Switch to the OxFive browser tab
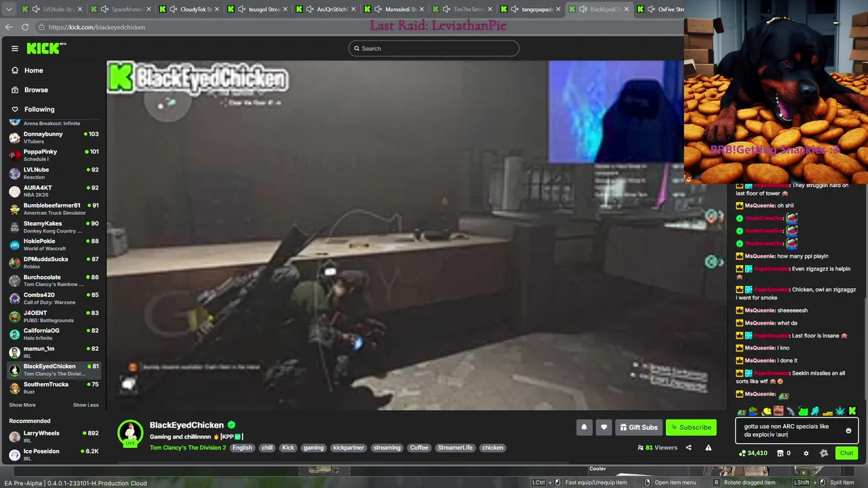Screen dimensions: 868x488 (660, 9)
